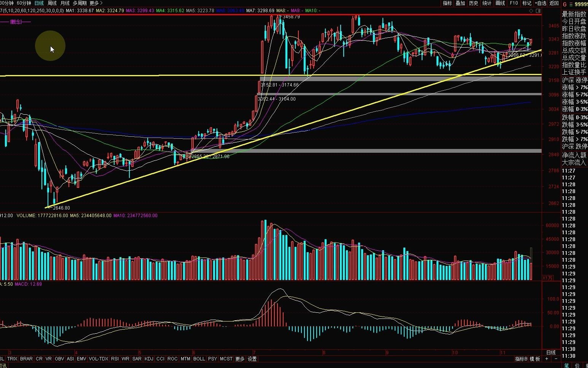The height and width of the screenshot is (368, 588).
Task: Select the 日线 daily period tab
Action: tap(39, 3)
